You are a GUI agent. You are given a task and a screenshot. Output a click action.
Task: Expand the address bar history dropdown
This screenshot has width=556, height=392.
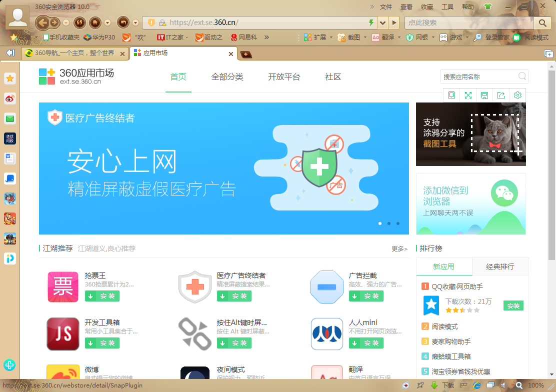point(382,22)
